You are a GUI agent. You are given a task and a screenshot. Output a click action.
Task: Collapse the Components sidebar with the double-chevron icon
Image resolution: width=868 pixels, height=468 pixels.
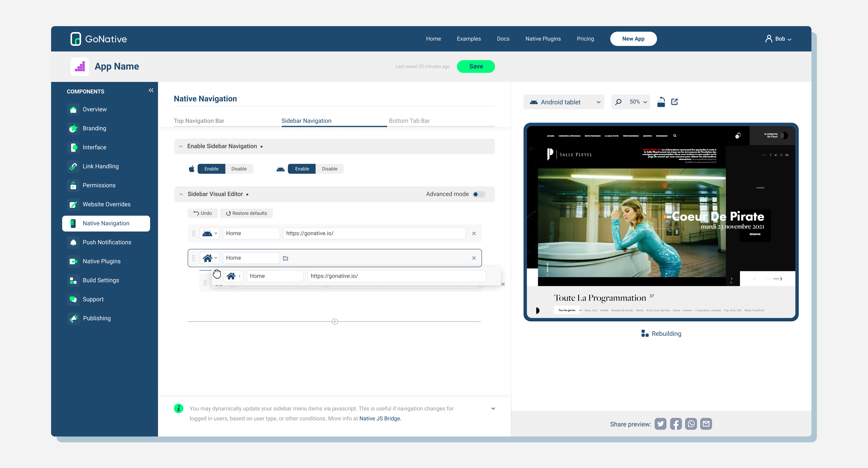(151, 90)
